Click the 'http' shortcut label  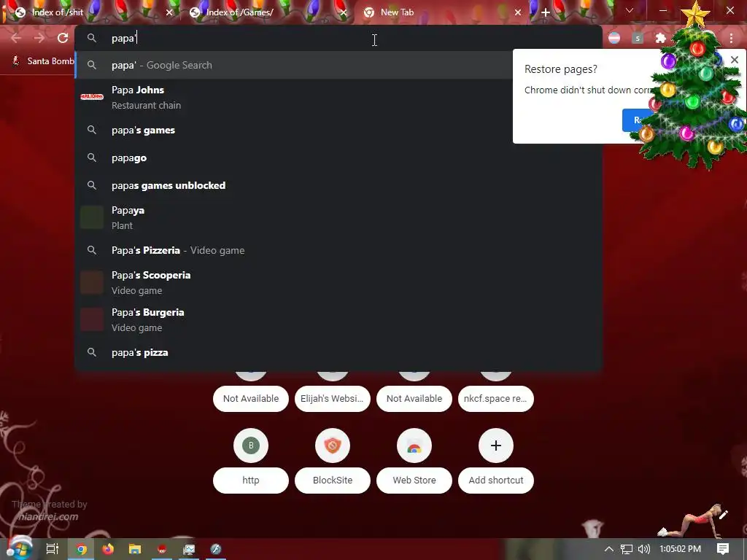pos(251,480)
